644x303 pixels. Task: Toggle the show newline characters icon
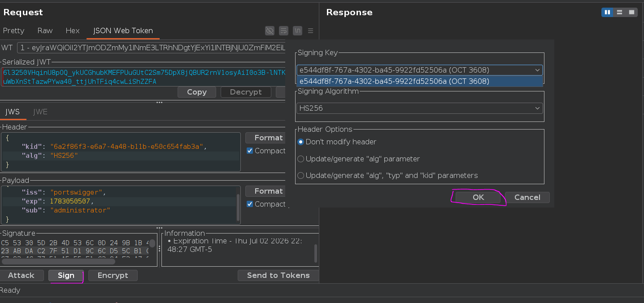297,30
